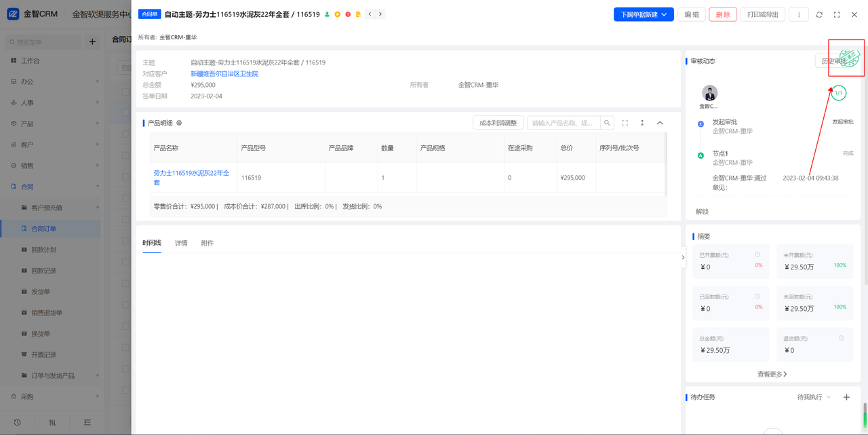Click the 解锁 link in approval panel
This screenshot has height=435, width=868.
[702, 212]
